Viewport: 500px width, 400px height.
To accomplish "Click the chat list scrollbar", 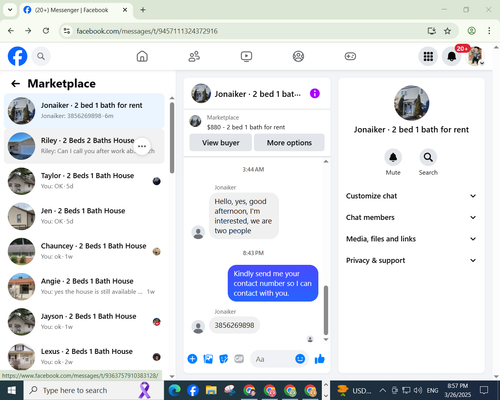I will click(172, 138).
